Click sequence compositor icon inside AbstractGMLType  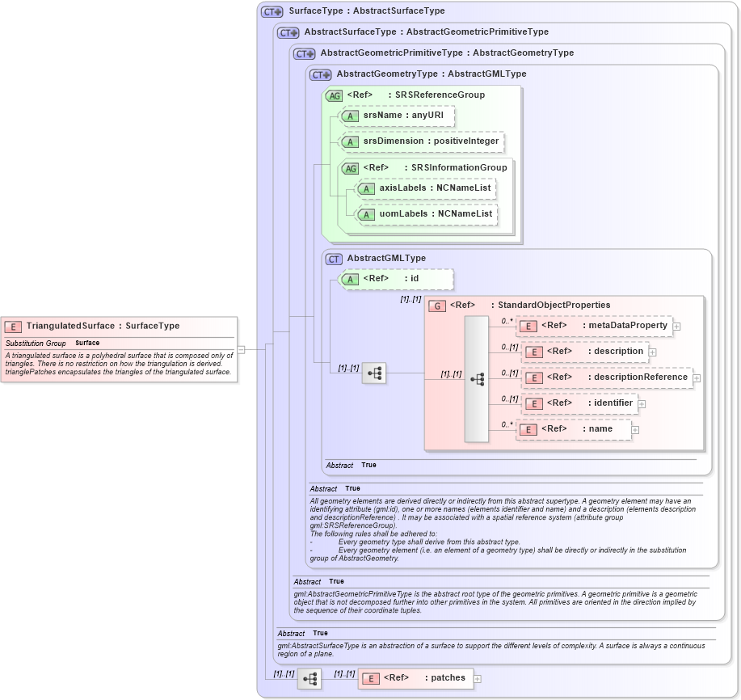click(374, 374)
